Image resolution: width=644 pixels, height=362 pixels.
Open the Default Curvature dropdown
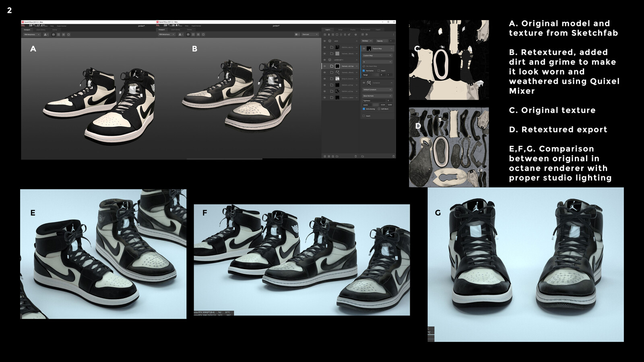tap(378, 90)
